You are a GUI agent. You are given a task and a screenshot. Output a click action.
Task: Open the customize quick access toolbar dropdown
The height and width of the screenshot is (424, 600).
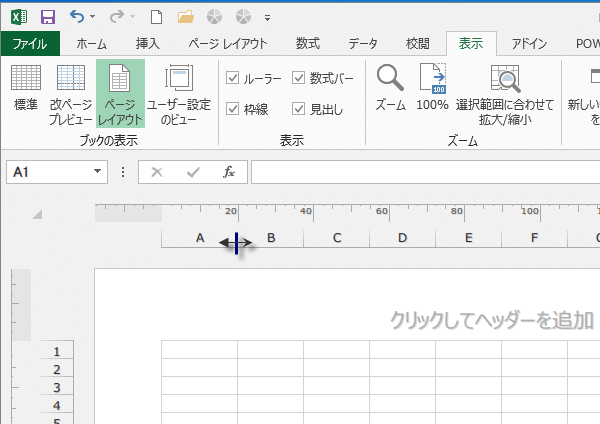click(x=267, y=18)
